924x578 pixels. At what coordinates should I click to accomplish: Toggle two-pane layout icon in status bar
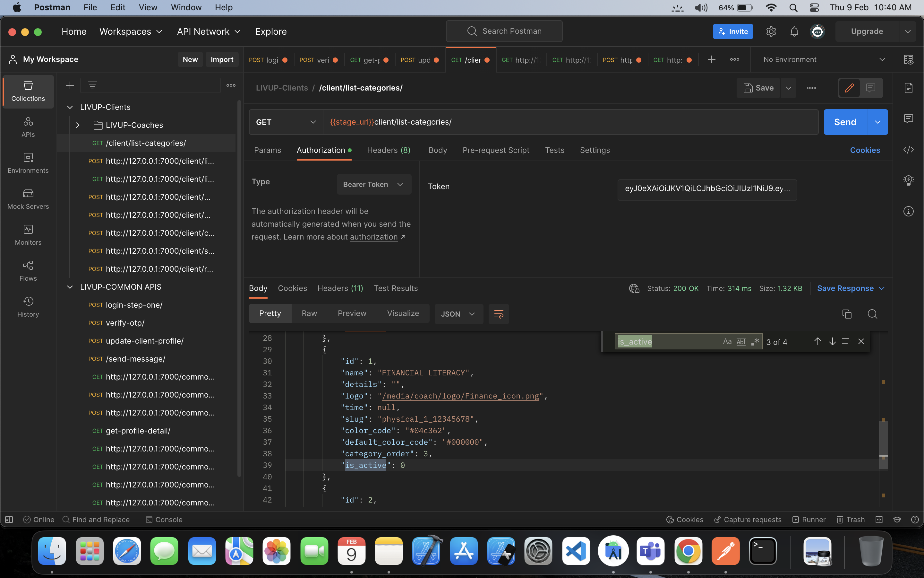879,520
